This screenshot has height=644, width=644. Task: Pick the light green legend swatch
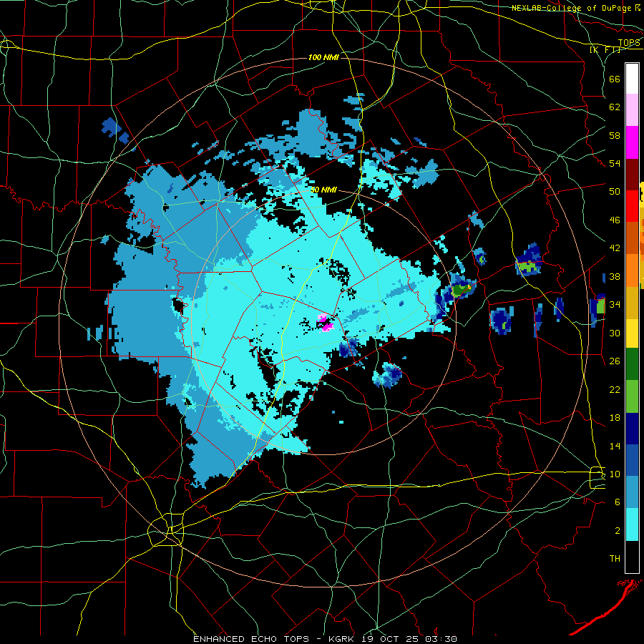[x=632, y=396]
